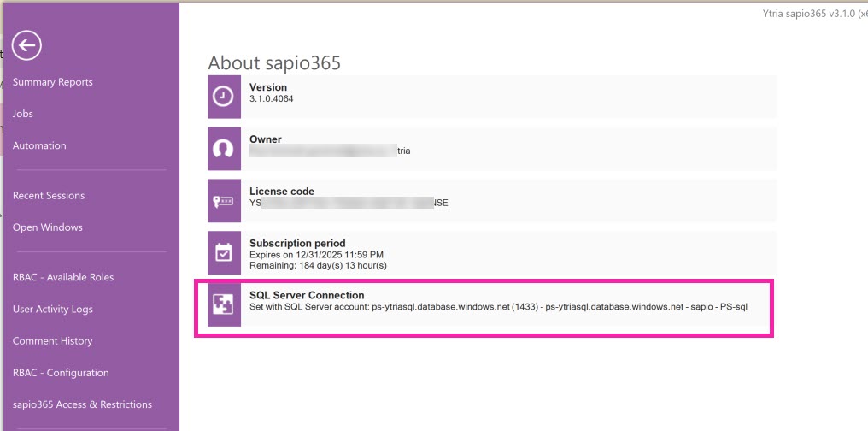Go to Jobs in the sidebar
The image size is (868, 431).
pyautogui.click(x=23, y=114)
